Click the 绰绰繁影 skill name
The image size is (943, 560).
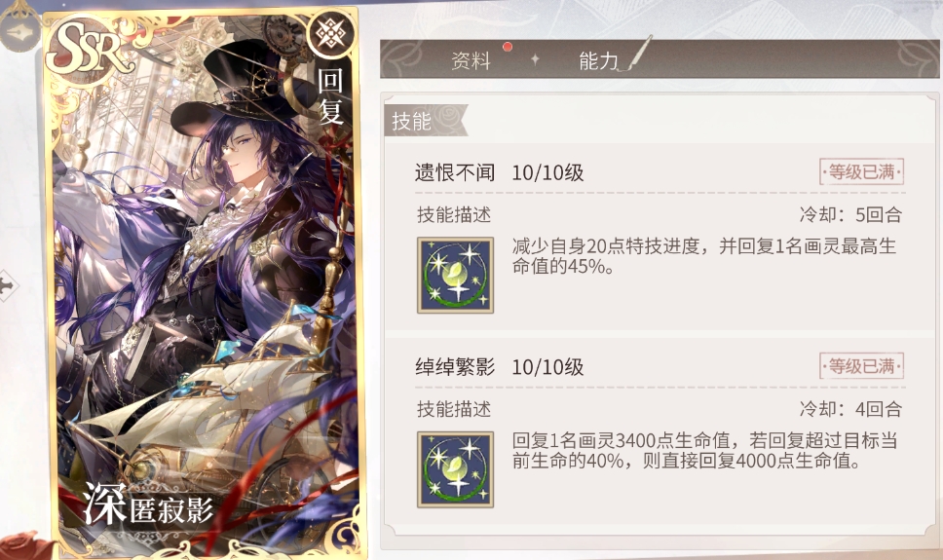[455, 367]
